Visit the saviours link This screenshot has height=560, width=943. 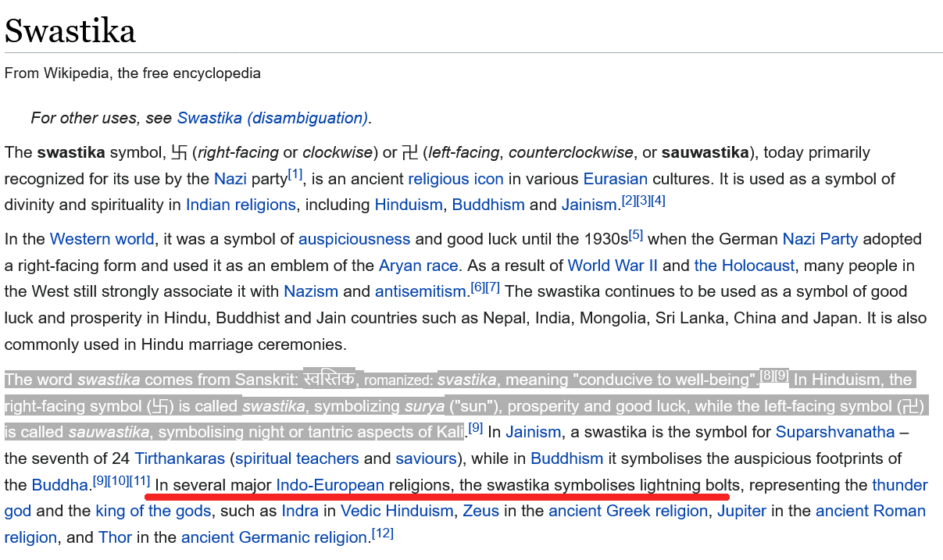click(x=426, y=458)
